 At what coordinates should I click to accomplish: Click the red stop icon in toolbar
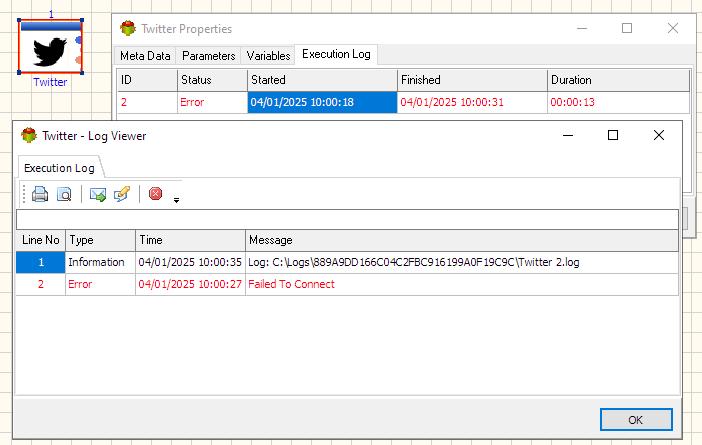click(155, 193)
